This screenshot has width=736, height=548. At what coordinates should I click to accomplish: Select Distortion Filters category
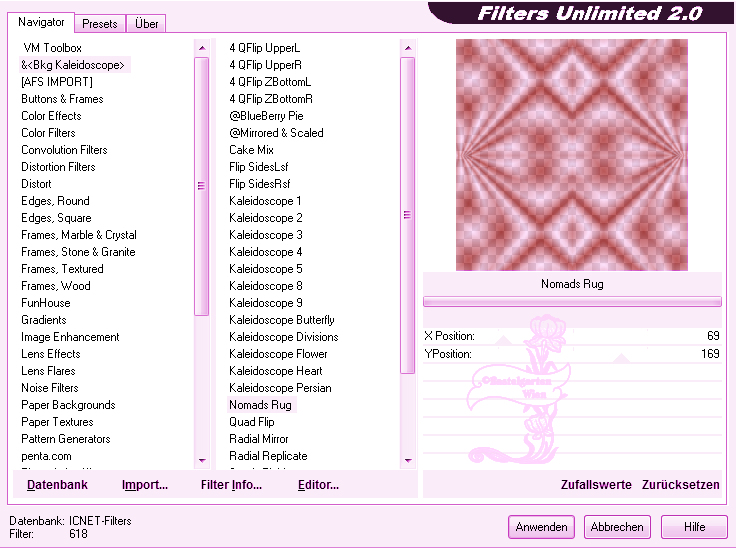tap(58, 167)
